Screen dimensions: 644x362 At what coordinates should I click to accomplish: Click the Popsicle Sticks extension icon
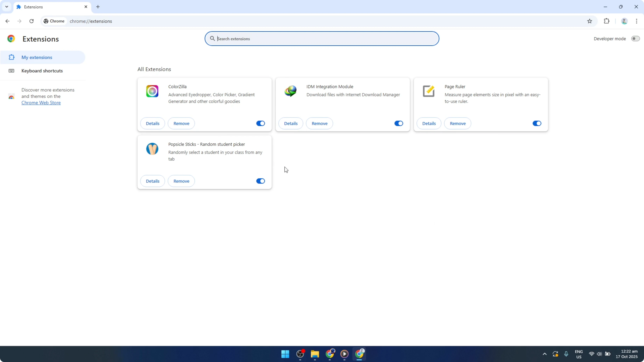click(x=152, y=149)
